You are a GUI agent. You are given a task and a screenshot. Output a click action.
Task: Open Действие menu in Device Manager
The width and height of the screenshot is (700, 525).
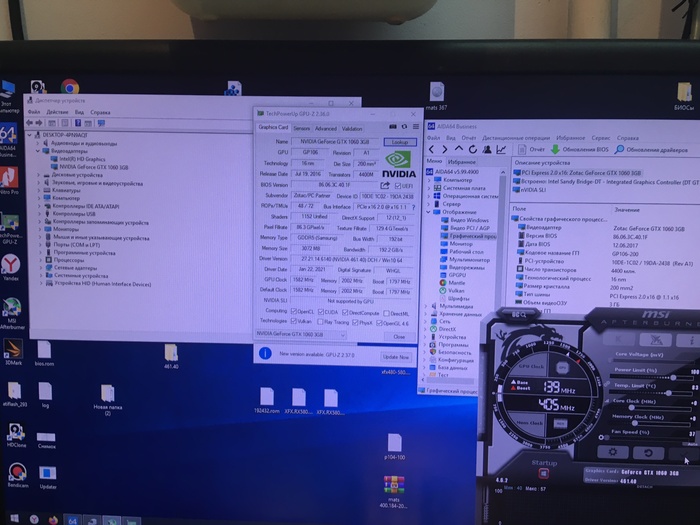[x=57, y=112]
